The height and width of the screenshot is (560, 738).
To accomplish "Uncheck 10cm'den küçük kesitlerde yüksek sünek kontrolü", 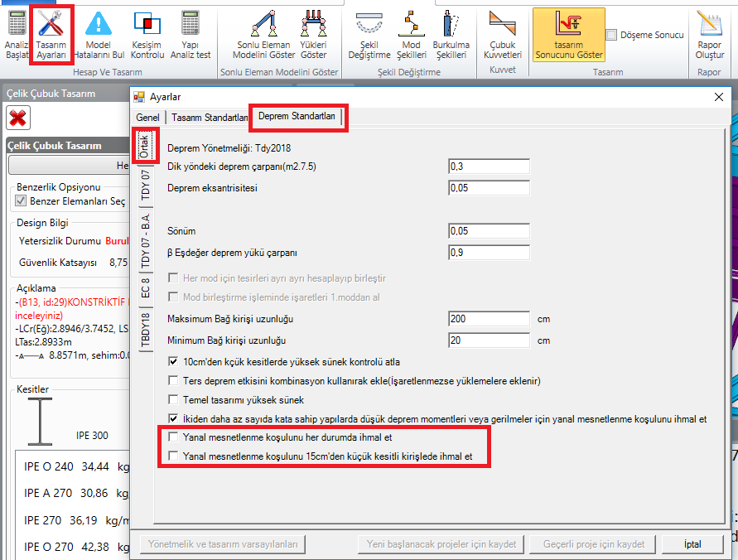I will pyautogui.click(x=173, y=362).
